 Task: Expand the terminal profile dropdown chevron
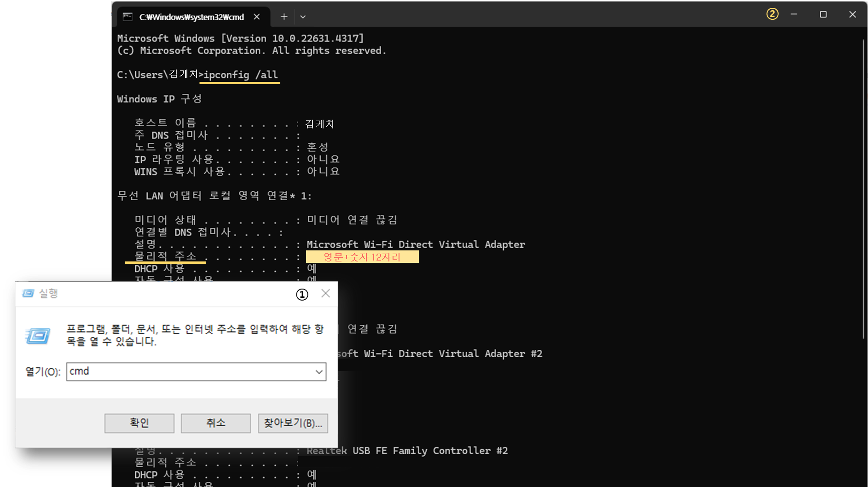[303, 17]
